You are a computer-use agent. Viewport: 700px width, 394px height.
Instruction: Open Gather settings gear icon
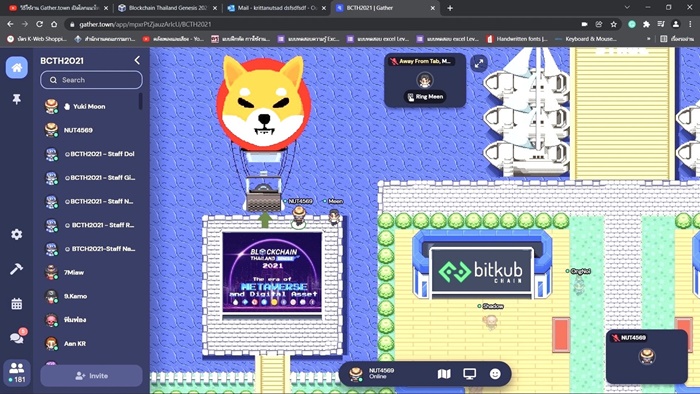(x=17, y=234)
